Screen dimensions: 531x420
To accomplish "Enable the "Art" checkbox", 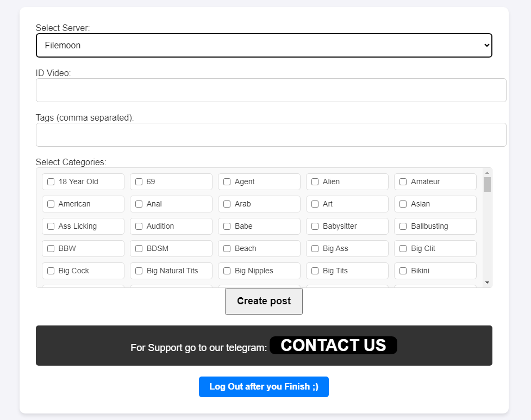I will tap(315, 204).
